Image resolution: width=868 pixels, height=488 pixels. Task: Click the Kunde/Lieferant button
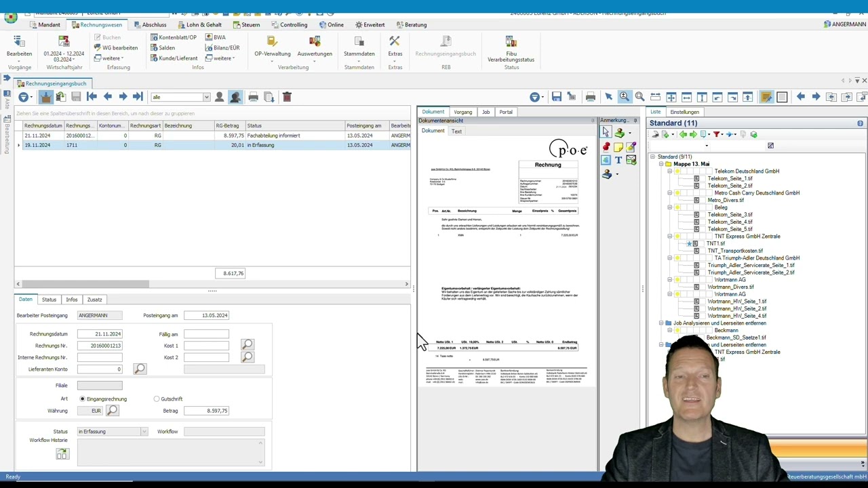(174, 58)
